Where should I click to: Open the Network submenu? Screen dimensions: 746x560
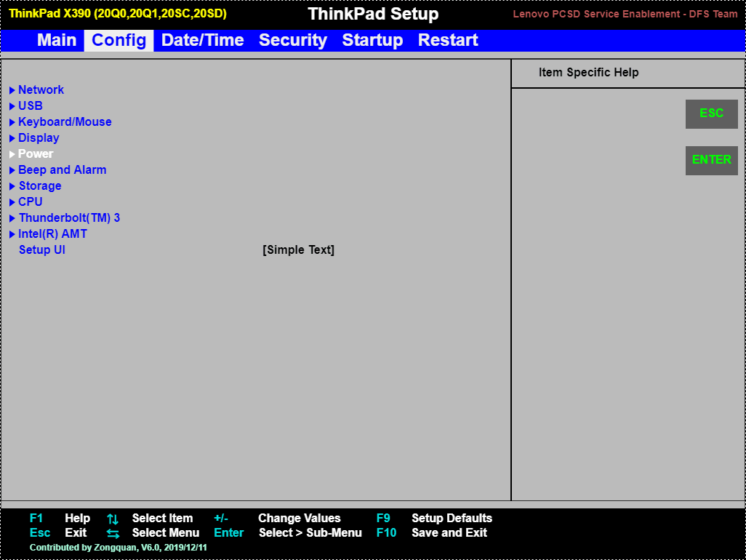click(41, 89)
